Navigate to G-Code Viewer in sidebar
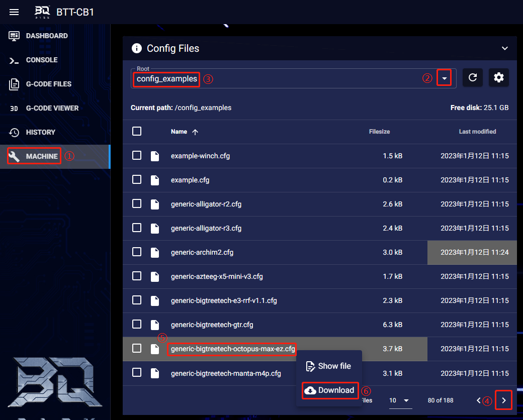Image resolution: width=523 pixels, height=420 pixels. point(52,108)
